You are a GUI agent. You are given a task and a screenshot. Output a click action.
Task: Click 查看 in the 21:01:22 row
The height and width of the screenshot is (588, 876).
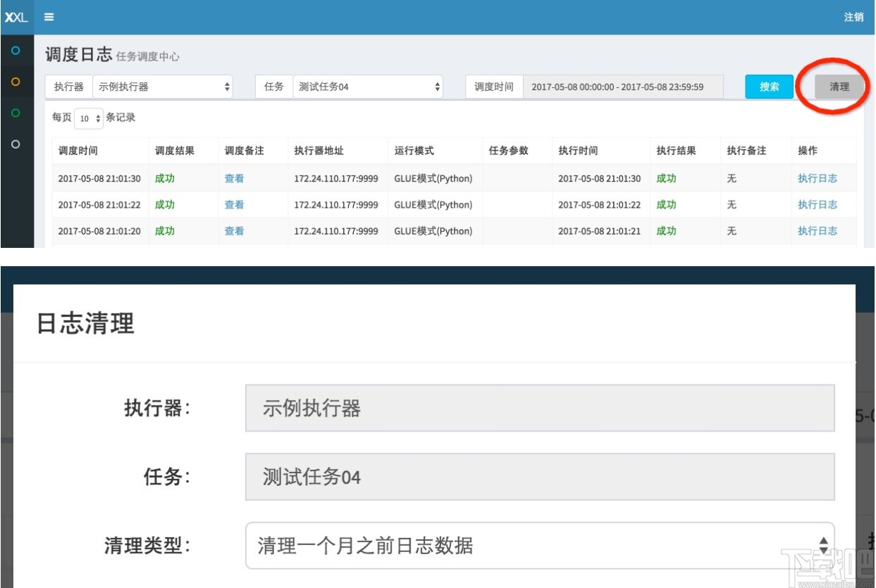tap(235, 204)
